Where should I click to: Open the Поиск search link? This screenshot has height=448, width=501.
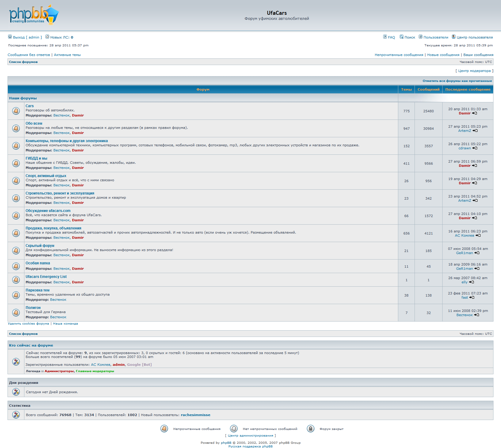tap(410, 37)
